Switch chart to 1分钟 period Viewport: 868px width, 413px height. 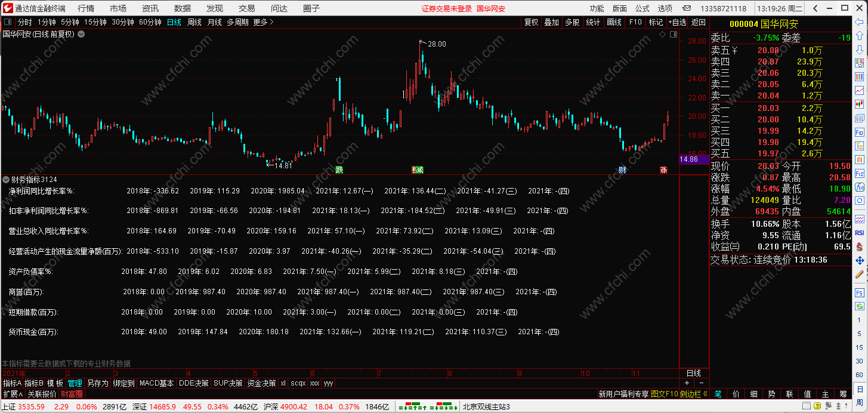point(47,22)
